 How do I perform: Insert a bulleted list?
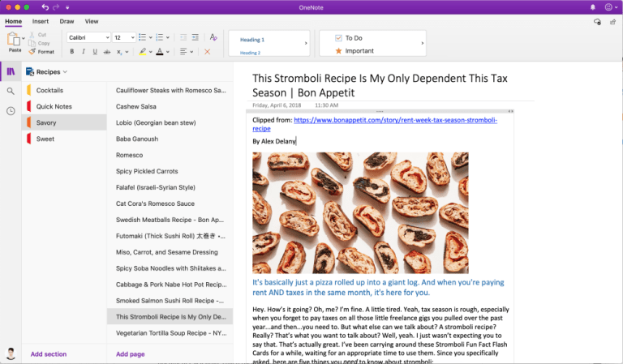click(x=142, y=37)
